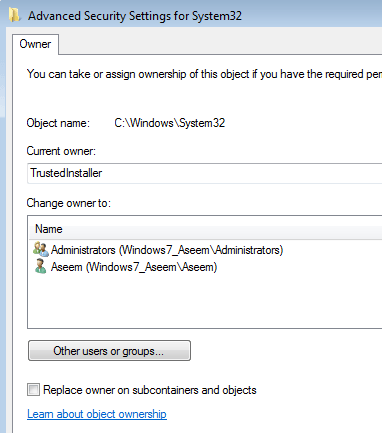Focus the Current owner TrustedInstaller field
382x433 pixels.
tap(205, 173)
